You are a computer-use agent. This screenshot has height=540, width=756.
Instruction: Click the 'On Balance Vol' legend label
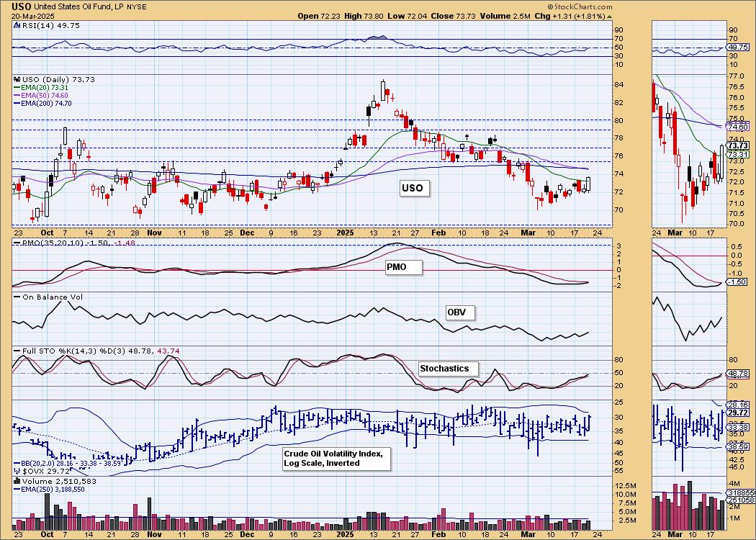pos(53,297)
